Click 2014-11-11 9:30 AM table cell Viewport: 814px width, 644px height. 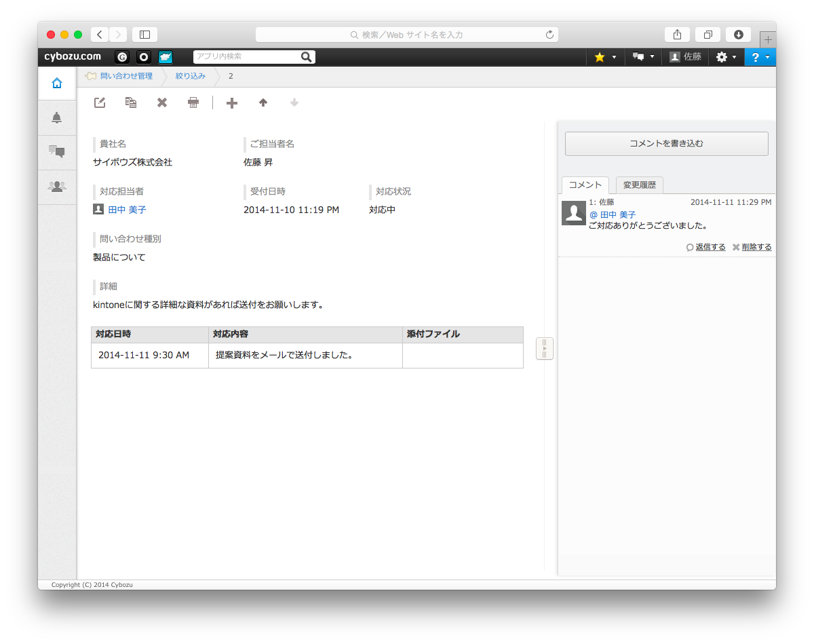point(150,355)
